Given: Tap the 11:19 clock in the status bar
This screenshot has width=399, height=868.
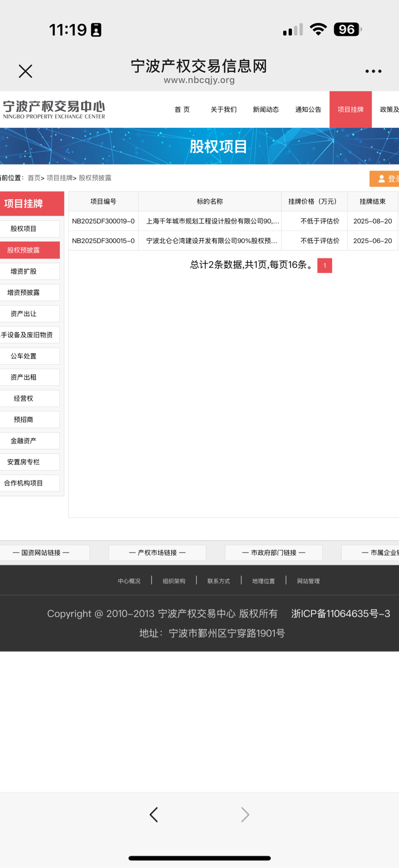Looking at the screenshot, I should (x=68, y=30).
